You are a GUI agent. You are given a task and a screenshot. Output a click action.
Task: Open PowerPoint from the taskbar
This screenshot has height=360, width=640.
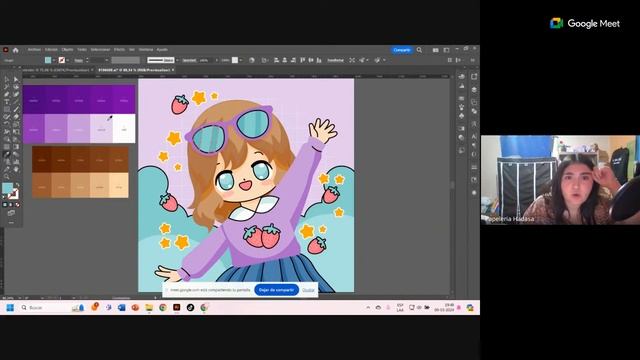click(x=135, y=307)
